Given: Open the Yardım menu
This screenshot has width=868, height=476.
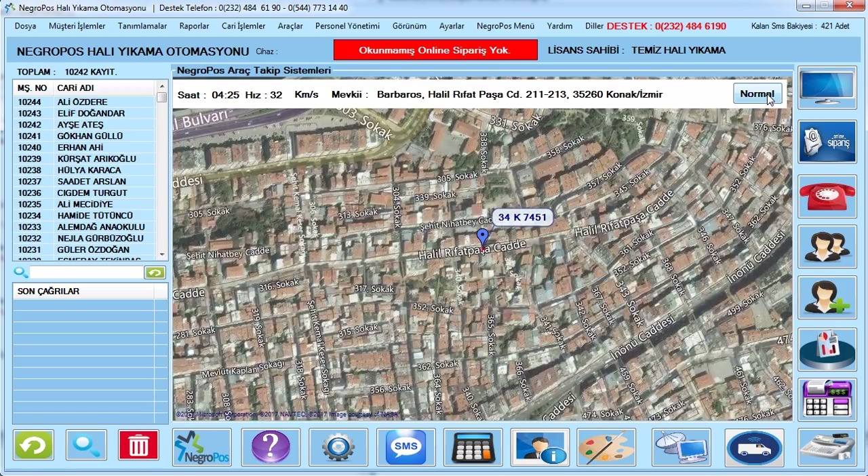Looking at the screenshot, I should coord(559,26).
